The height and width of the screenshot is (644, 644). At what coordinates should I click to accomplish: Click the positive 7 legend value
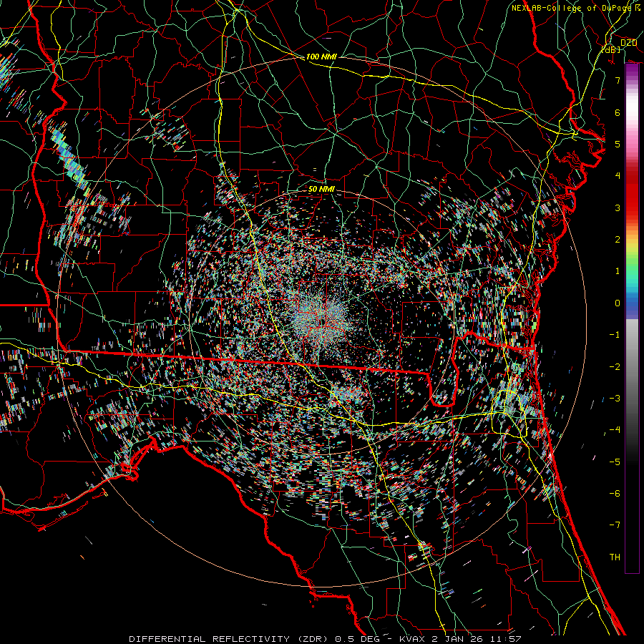[618, 80]
